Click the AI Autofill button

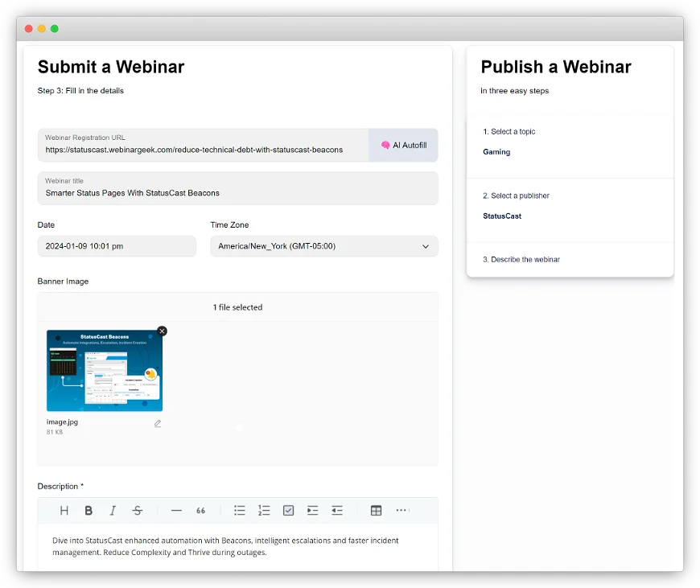[404, 145]
